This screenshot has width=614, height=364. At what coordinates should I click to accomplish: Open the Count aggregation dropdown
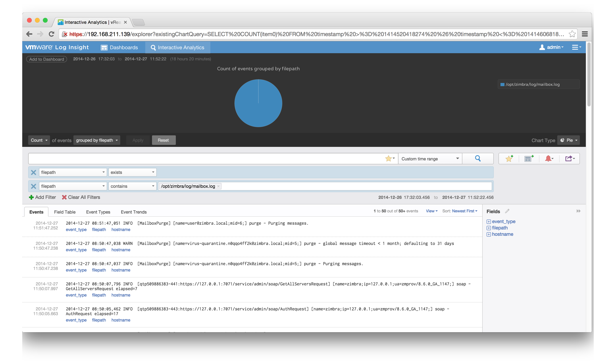pyautogui.click(x=39, y=140)
